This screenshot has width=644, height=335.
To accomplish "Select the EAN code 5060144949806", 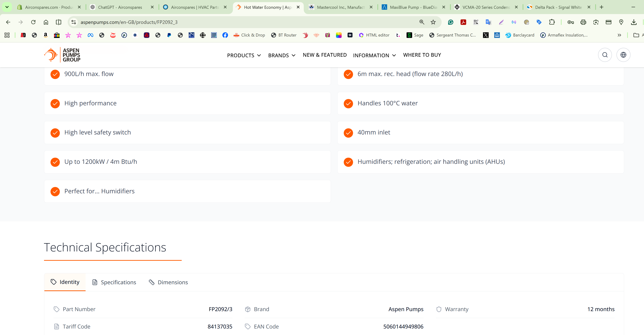I will pyautogui.click(x=403, y=327).
